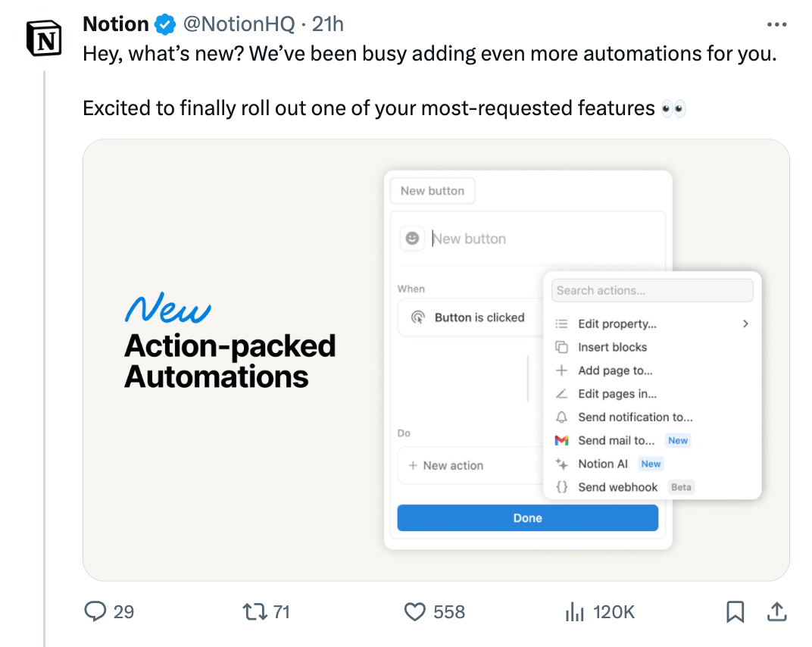Open the Button is clicked trigger

point(470,317)
